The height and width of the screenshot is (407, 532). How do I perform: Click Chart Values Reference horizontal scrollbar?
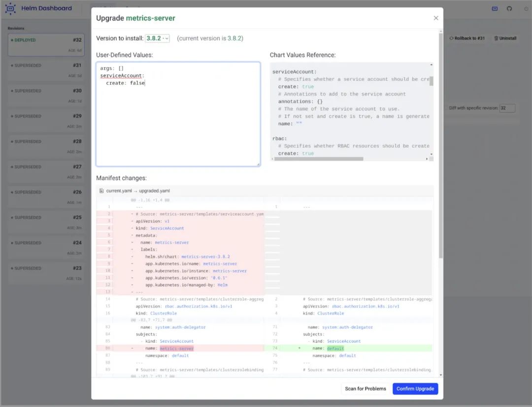point(319,159)
